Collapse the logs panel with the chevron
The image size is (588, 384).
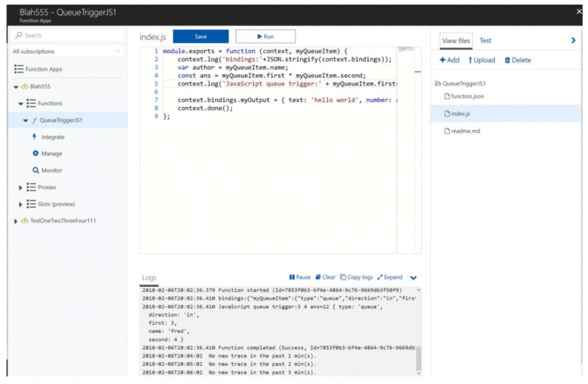pyautogui.click(x=413, y=278)
